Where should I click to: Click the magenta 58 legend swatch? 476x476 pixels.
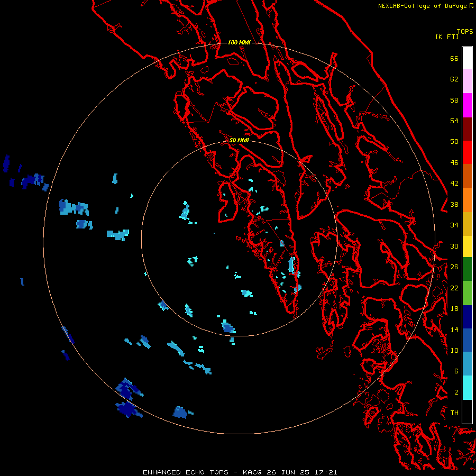coord(467,105)
